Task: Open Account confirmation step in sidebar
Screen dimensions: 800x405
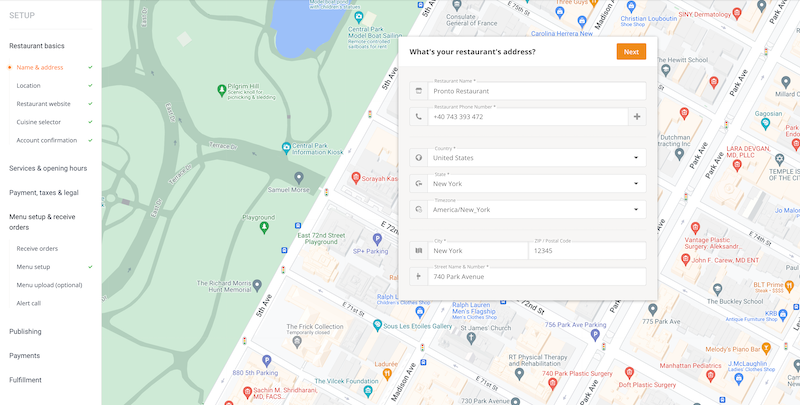Action: click(x=47, y=140)
